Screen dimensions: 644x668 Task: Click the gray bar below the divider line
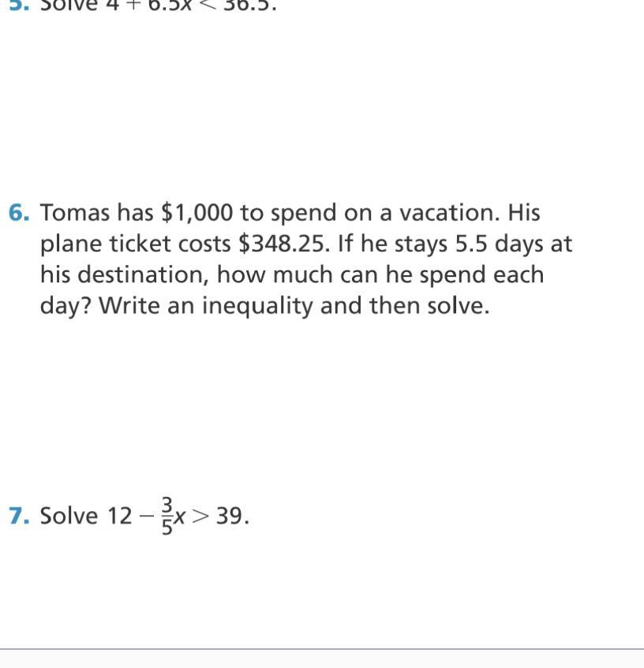(322, 659)
